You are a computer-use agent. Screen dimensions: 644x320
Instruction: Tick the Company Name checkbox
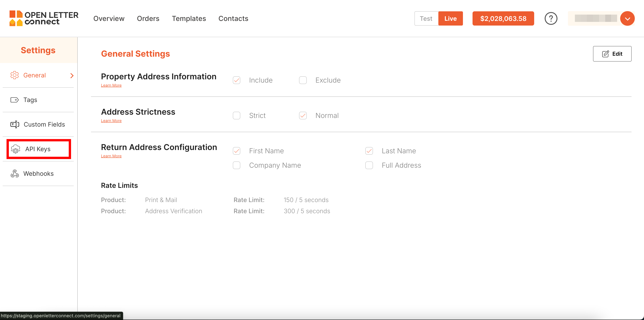pos(237,165)
